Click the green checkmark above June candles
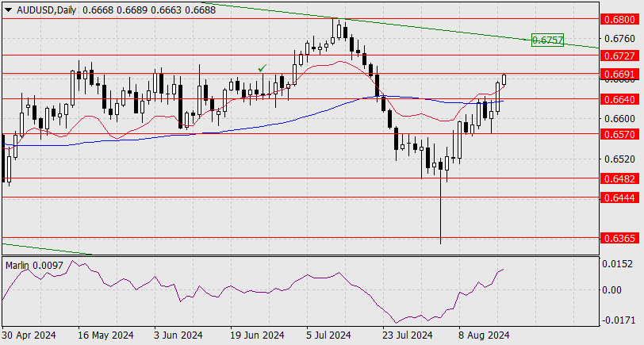 262,67
